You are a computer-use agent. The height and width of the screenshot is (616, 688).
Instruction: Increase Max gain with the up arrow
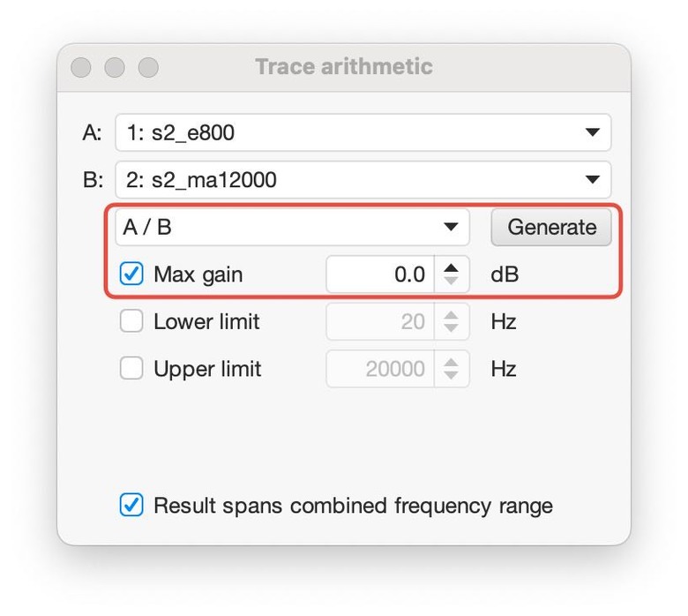451,267
